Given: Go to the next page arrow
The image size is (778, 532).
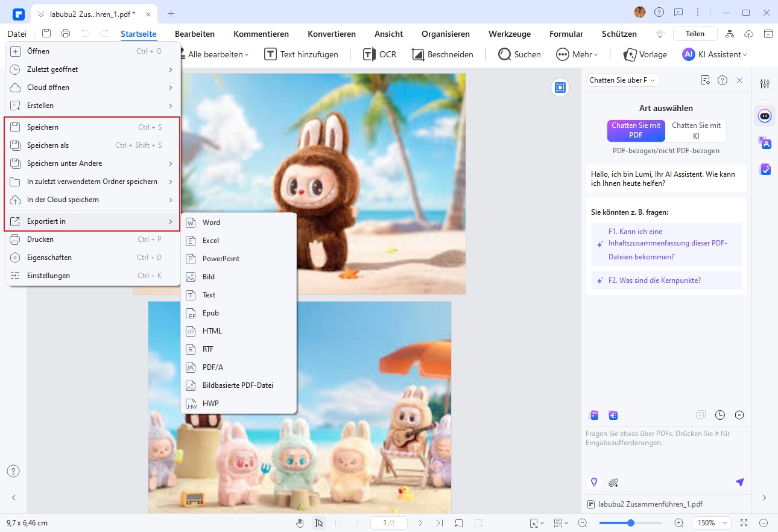Looking at the screenshot, I should point(421,523).
